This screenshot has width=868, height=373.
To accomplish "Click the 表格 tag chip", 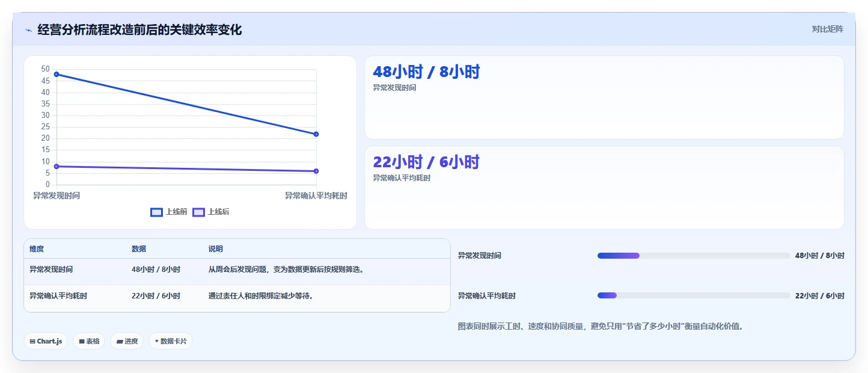I will 89,341.
